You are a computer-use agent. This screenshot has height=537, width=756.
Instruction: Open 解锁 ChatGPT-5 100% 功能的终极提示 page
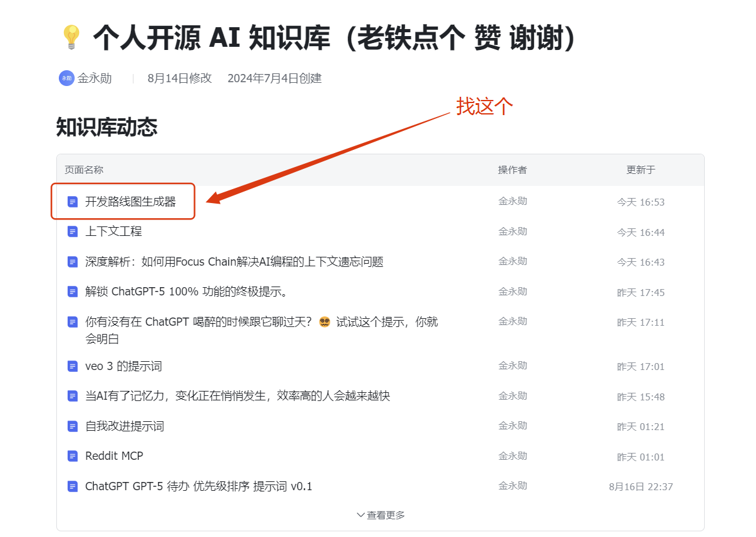coord(186,292)
